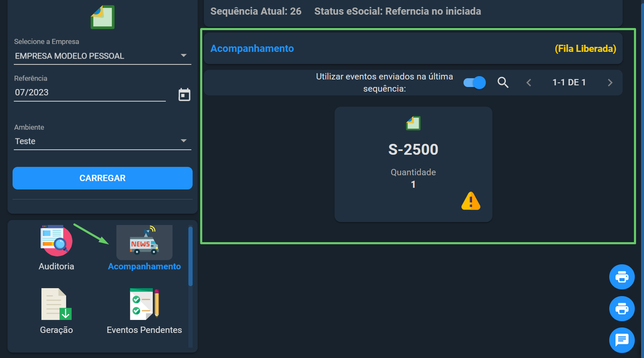
Task: Select the Auditoria menu label
Action: click(57, 266)
